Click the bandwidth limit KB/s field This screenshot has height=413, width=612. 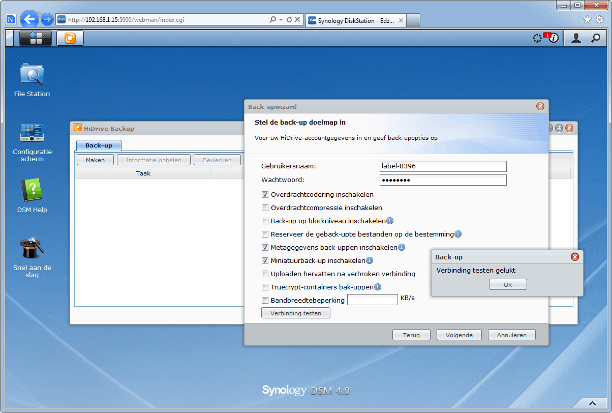point(372,300)
